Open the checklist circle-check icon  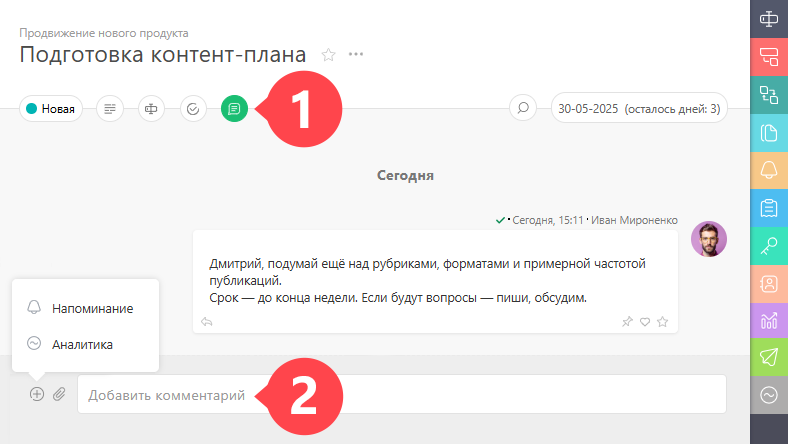[193, 109]
